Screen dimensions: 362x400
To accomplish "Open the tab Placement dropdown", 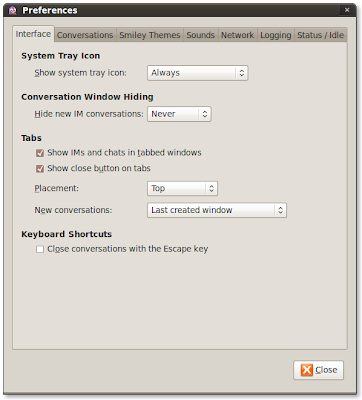I will point(182,189).
